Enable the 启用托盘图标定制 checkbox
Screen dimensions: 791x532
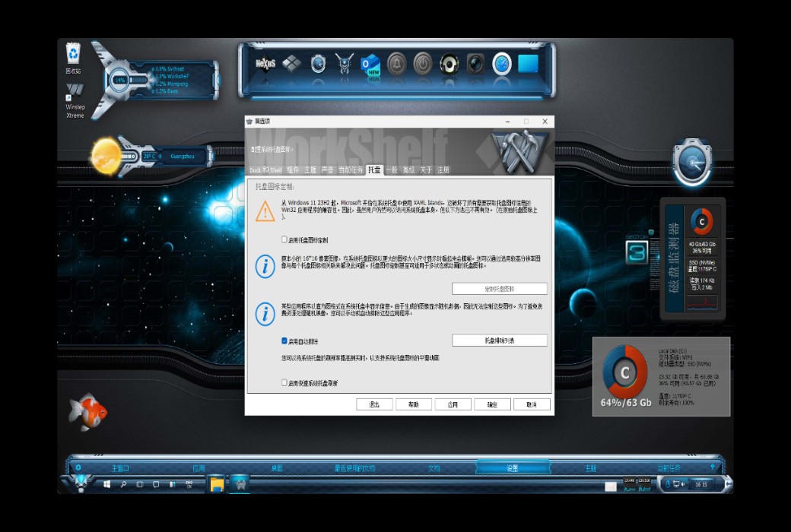(283, 239)
